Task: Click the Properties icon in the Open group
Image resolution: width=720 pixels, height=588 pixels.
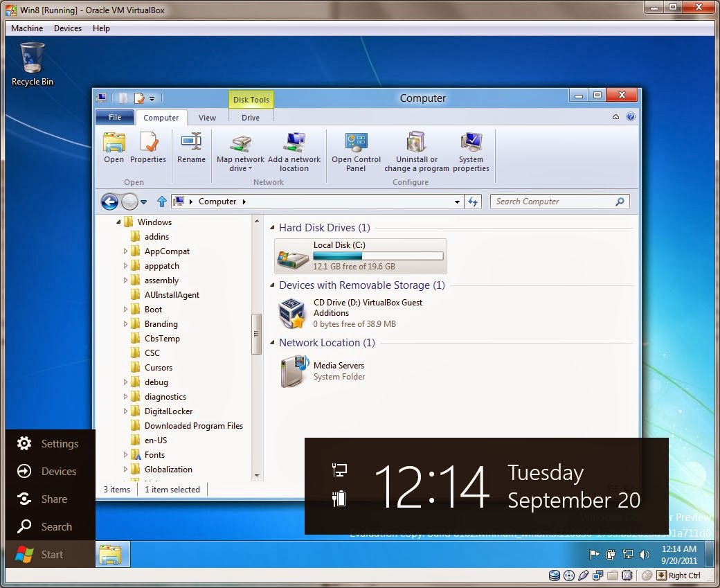Action: pos(147,147)
